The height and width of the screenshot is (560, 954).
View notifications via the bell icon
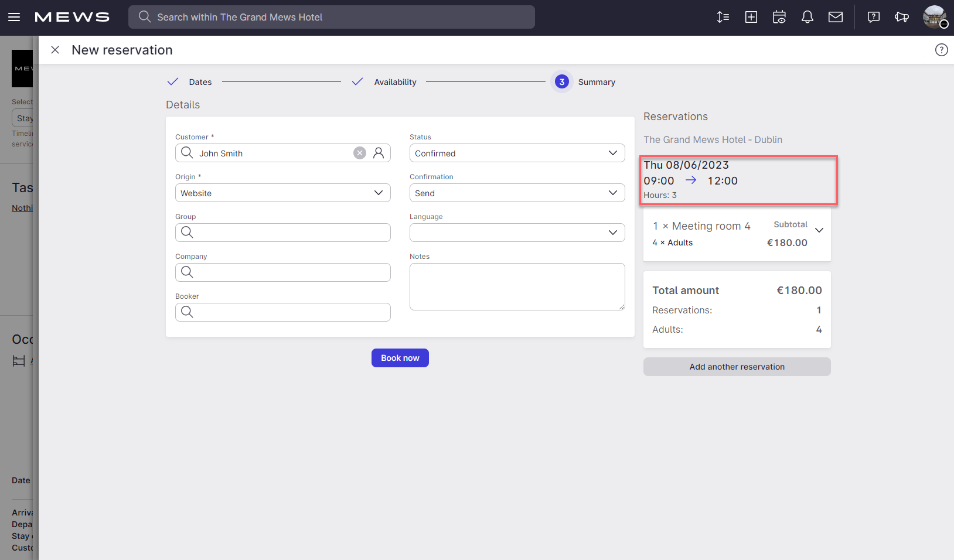point(808,17)
